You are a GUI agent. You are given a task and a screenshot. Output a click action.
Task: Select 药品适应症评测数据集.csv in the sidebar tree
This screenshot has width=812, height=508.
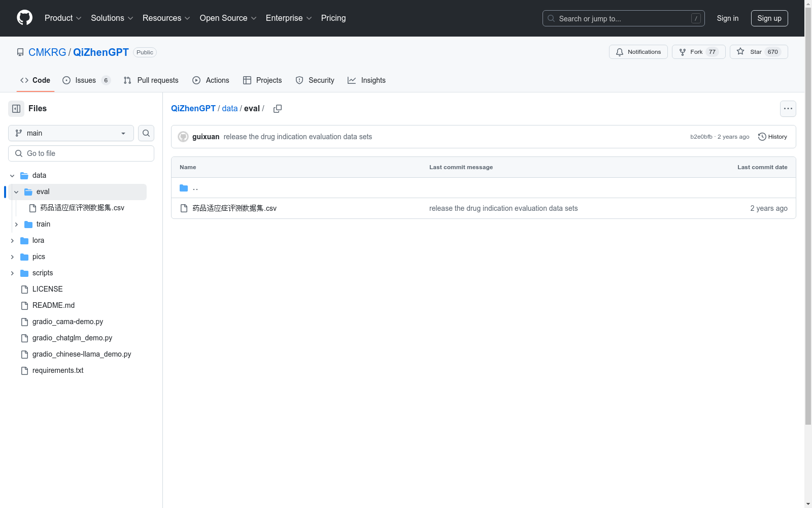point(82,208)
